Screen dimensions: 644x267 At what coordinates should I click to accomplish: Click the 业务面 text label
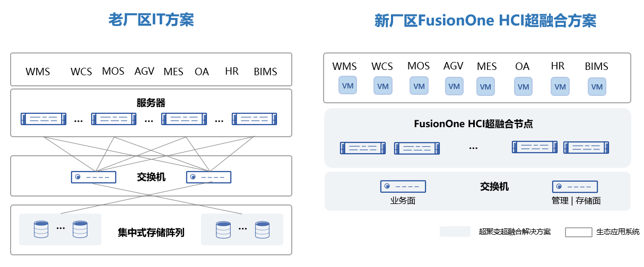403,200
